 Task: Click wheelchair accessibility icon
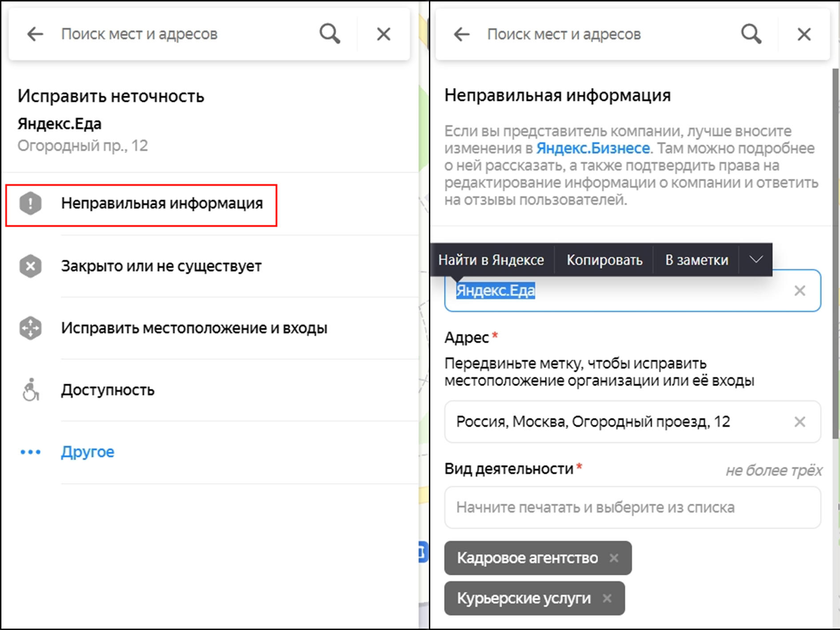coord(30,390)
